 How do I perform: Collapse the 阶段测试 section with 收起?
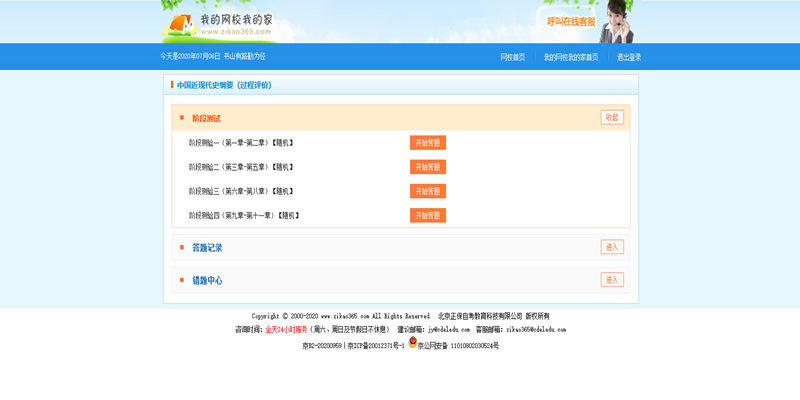click(612, 117)
